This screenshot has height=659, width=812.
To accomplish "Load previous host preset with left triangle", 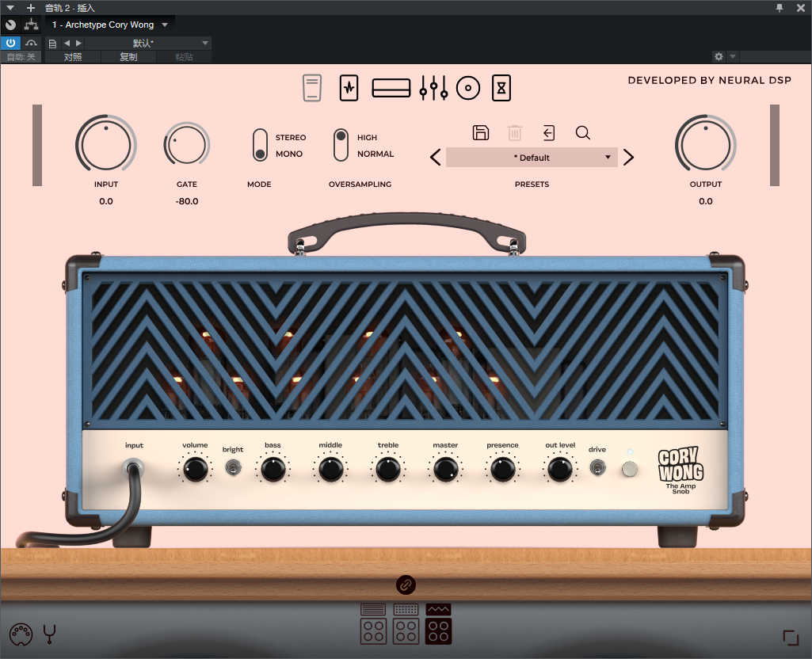I will pyautogui.click(x=67, y=44).
